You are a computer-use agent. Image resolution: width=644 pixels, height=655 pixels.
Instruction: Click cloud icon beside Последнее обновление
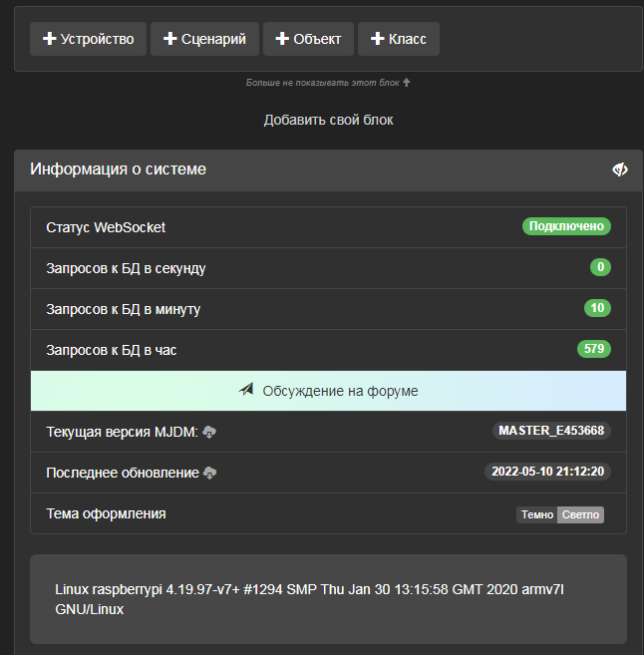coord(210,473)
